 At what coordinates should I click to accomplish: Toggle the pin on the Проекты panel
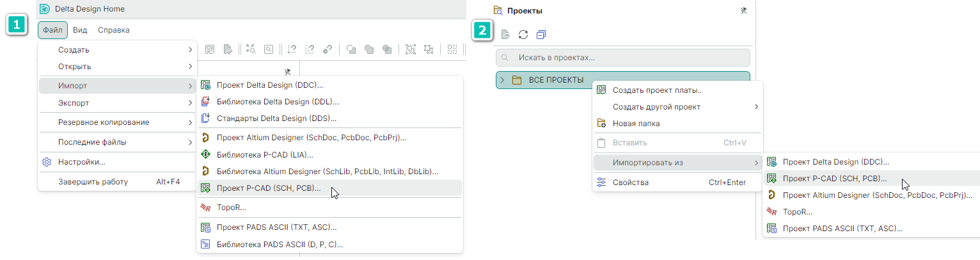[x=743, y=10]
